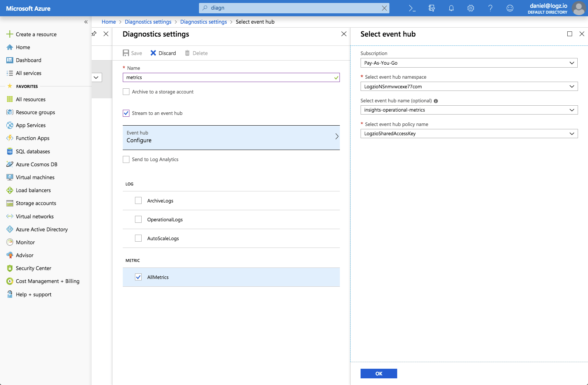Viewport: 588px width, 385px height.
Task: Open the Subscription Pay-As-You-Go dropdown
Action: pos(469,63)
